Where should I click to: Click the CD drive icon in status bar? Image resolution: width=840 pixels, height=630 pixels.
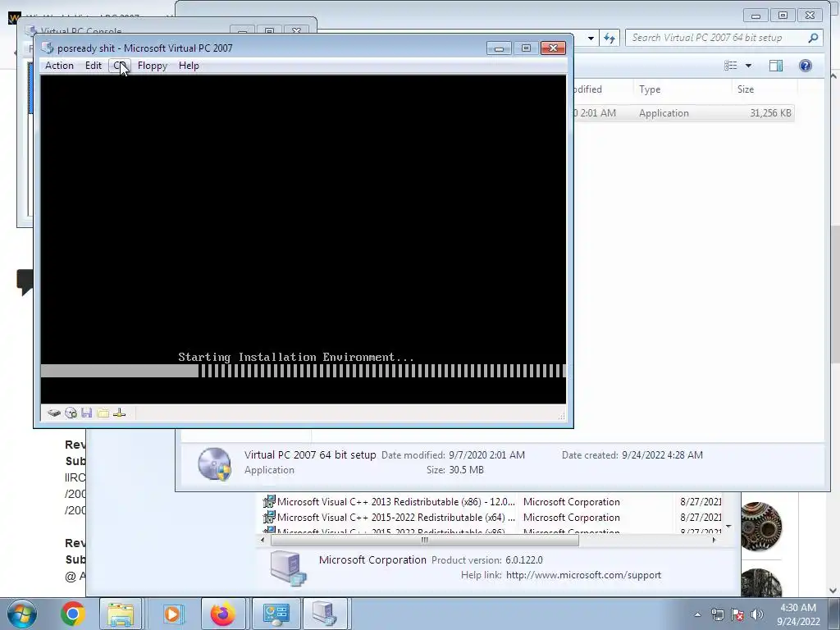coord(71,413)
